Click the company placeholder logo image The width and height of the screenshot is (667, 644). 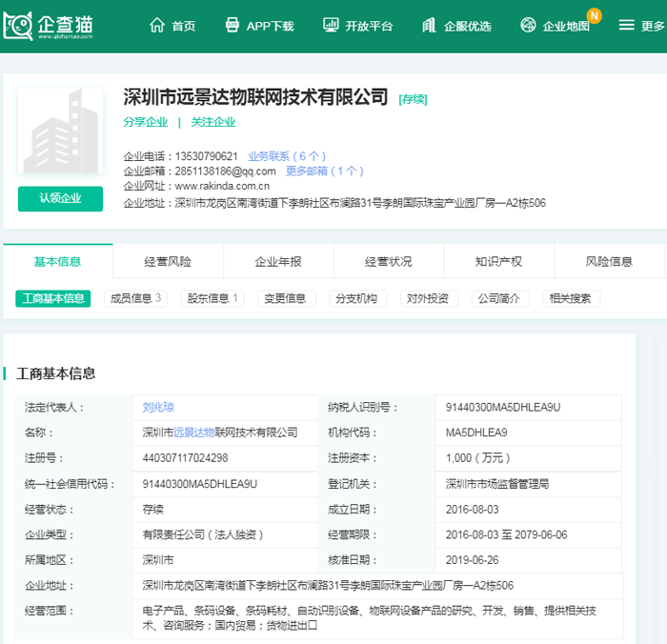click(x=60, y=133)
